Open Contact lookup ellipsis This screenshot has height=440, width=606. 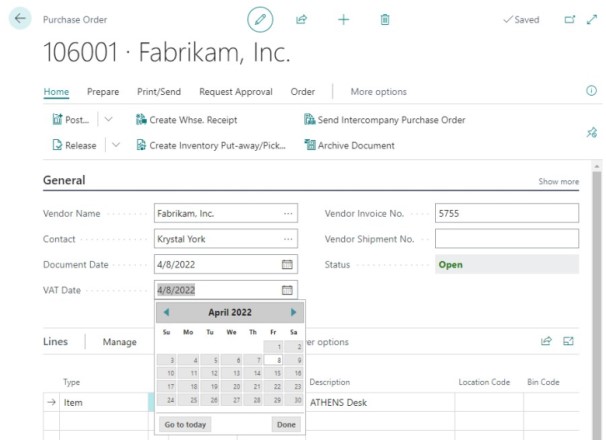click(x=288, y=239)
